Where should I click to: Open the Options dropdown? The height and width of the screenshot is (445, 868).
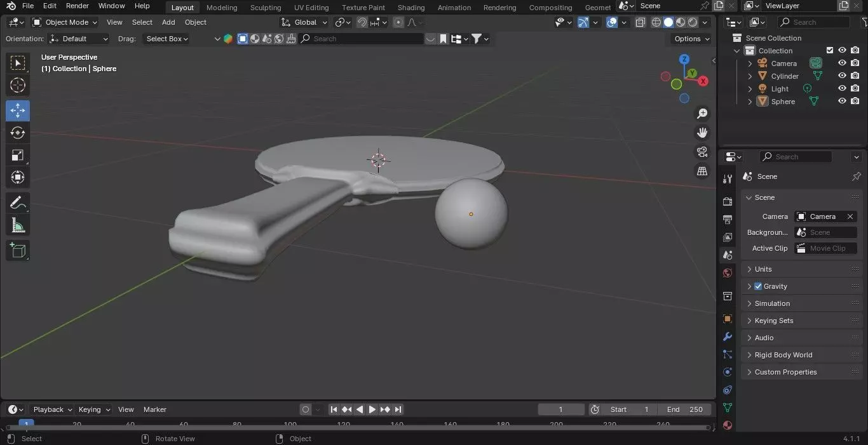click(x=692, y=39)
